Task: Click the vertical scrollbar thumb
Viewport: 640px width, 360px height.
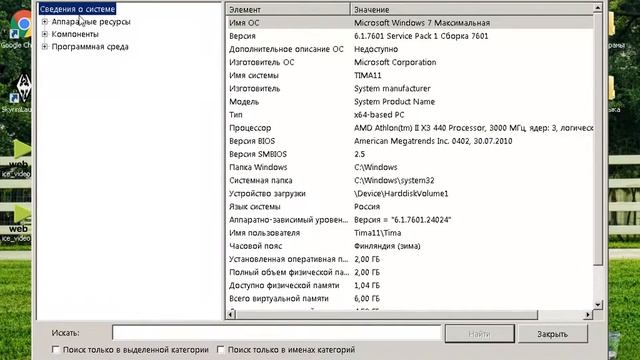Action: pyautogui.click(x=598, y=139)
